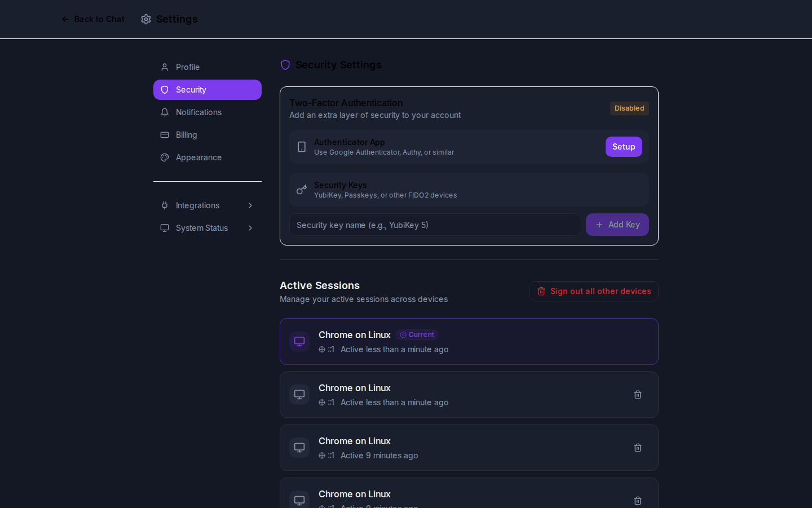Click the Active Sessions heading
Screen dimensions: 812x508
(x=320, y=286)
